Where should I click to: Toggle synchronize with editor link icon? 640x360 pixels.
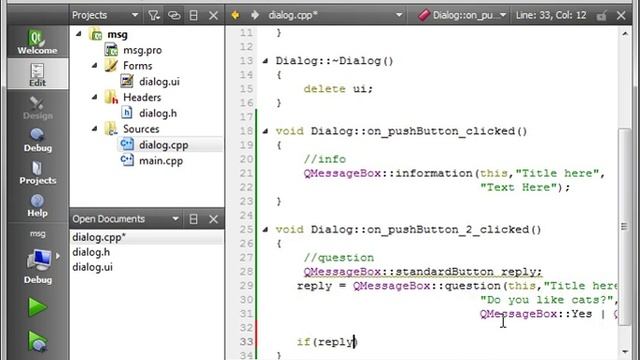(x=174, y=16)
